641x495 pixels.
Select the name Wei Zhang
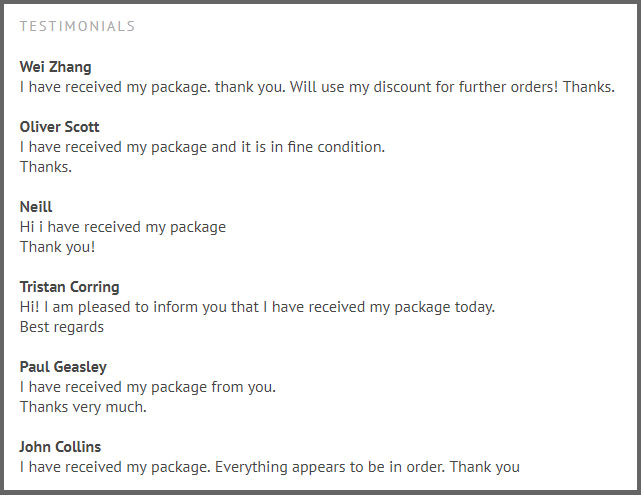[x=56, y=67]
